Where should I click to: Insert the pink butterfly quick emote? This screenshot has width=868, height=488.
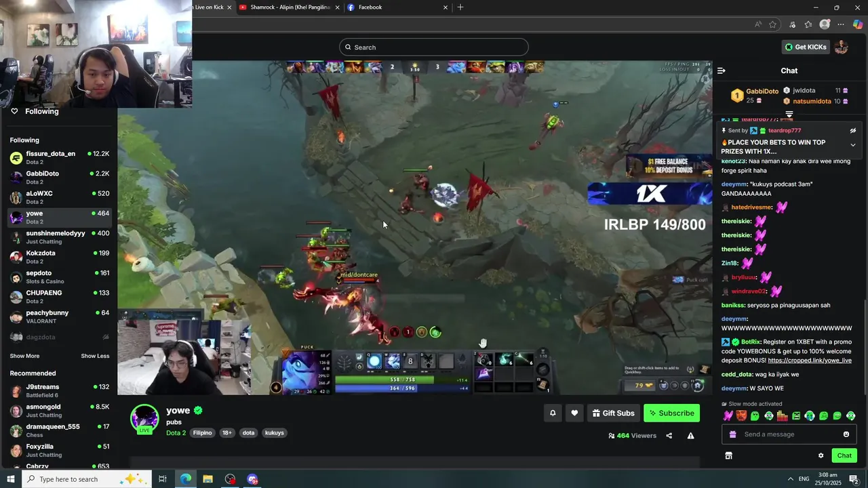point(728,416)
